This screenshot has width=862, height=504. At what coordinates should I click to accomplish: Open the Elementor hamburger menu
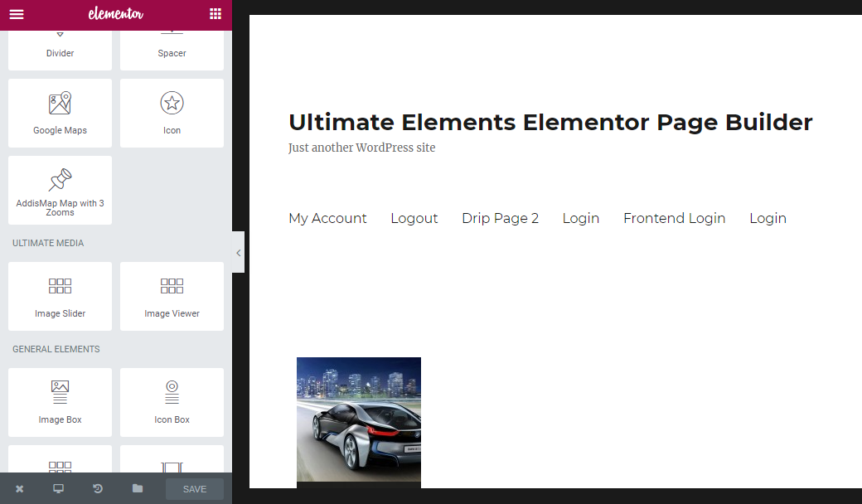click(17, 14)
